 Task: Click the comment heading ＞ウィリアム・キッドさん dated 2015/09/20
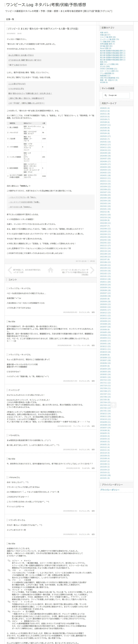coord(20,288)
